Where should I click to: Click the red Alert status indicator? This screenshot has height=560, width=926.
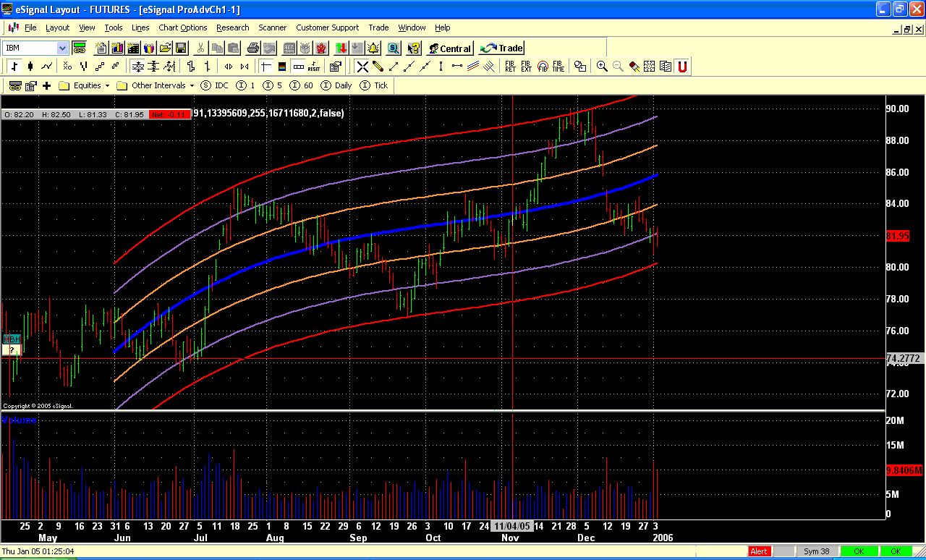[x=759, y=551]
